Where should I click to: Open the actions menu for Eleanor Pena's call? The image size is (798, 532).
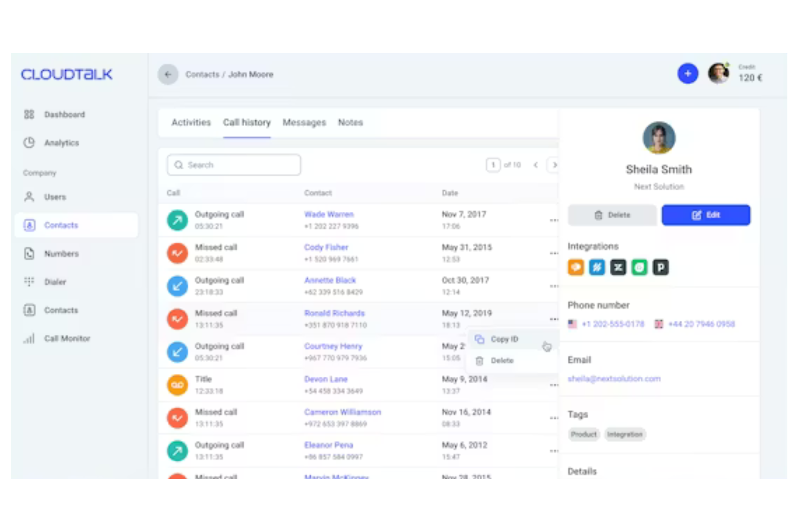(554, 451)
